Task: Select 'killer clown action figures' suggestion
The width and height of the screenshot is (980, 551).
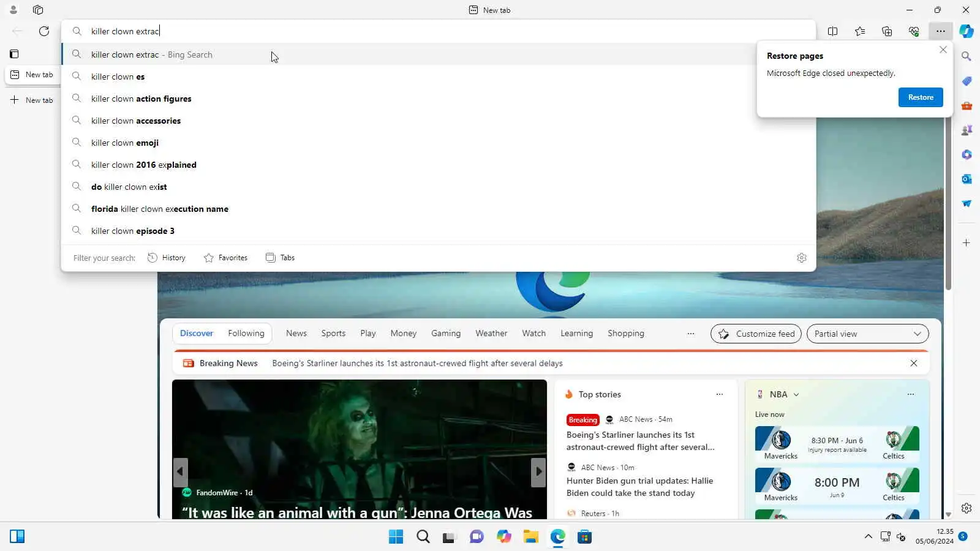Action: (439, 99)
